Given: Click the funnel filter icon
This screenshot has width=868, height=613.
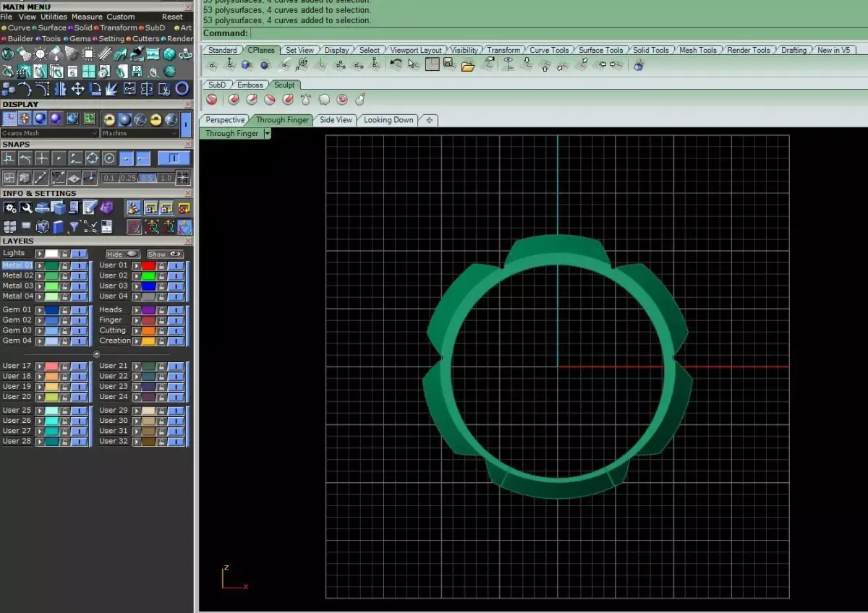Looking at the screenshot, I should pos(74,226).
